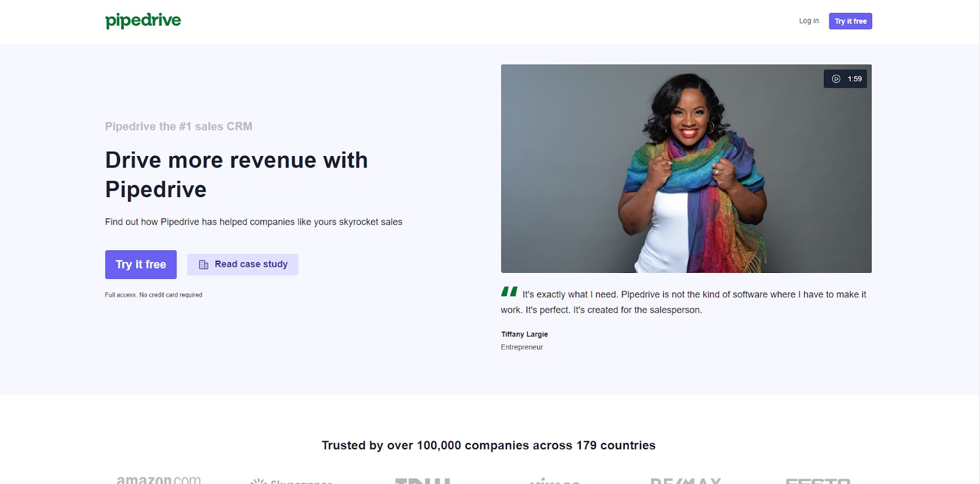Image resolution: width=980 pixels, height=484 pixels.
Task: Click the testimonial quote text
Action: [x=684, y=302]
